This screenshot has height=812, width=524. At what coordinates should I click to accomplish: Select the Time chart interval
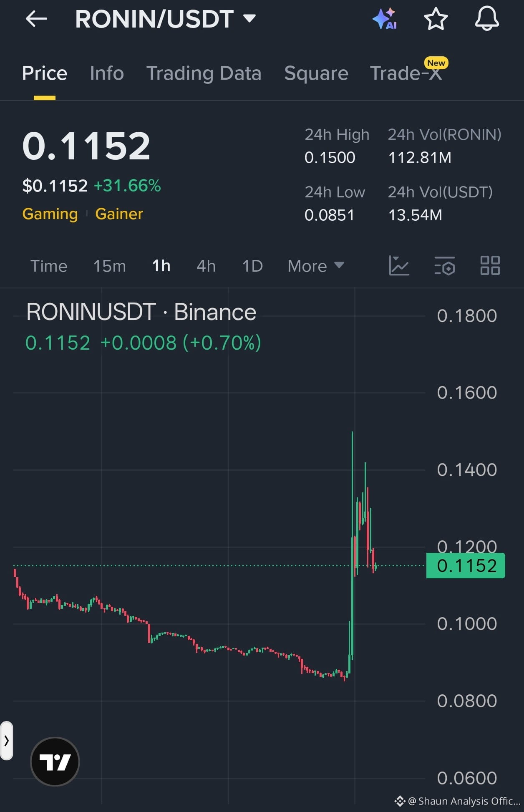[x=49, y=266]
